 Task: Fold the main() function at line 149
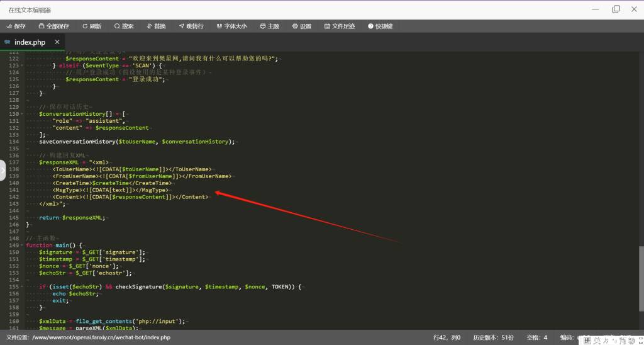(x=22, y=246)
